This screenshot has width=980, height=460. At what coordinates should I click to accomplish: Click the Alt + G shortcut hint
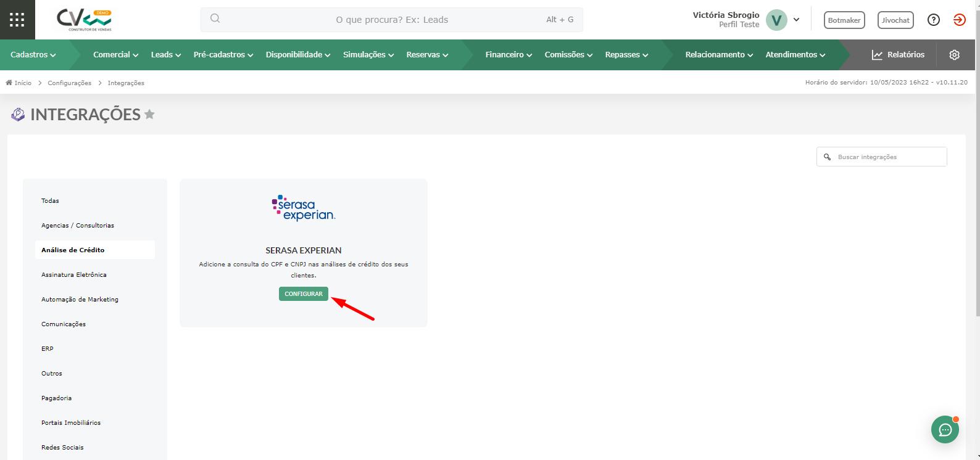[x=560, y=20]
